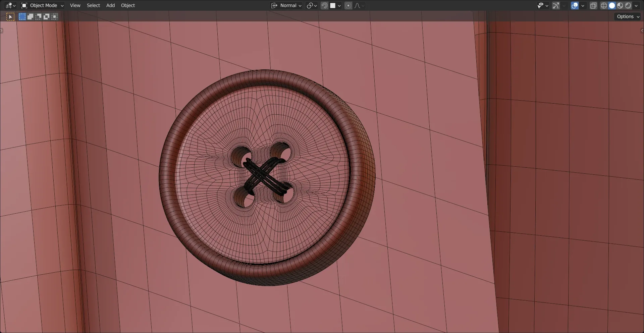This screenshot has height=333, width=644.
Task: Toggle X-ray mode
Action: pos(593,5)
